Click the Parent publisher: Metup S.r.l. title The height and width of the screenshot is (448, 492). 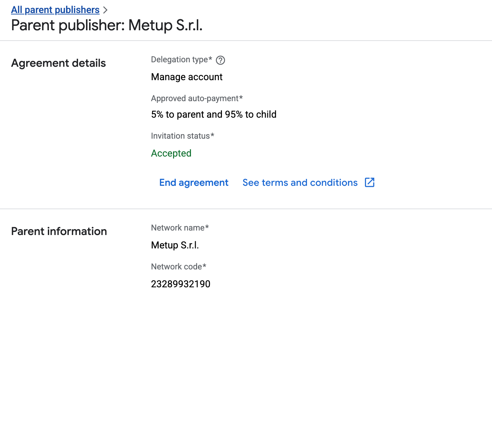tap(107, 25)
